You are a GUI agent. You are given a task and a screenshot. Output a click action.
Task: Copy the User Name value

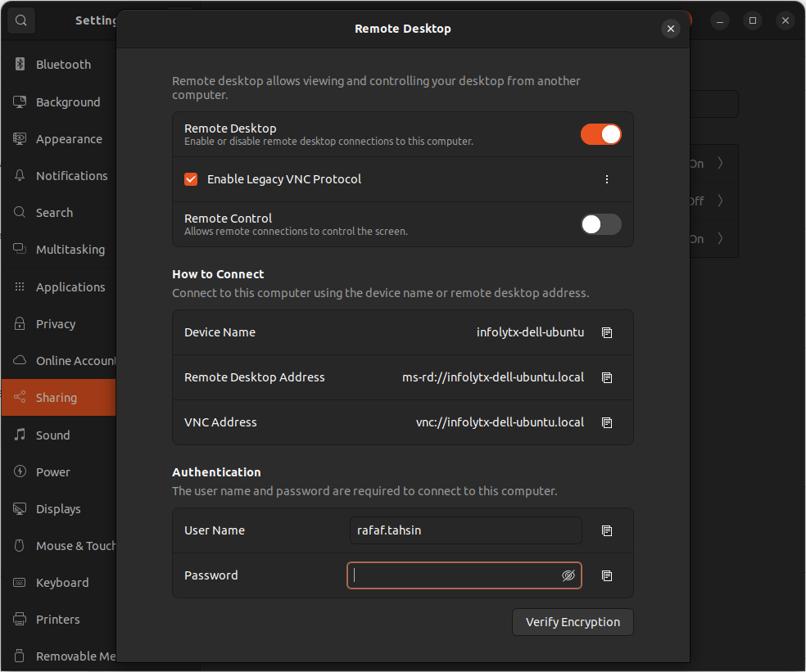pyautogui.click(x=607, y=531)
